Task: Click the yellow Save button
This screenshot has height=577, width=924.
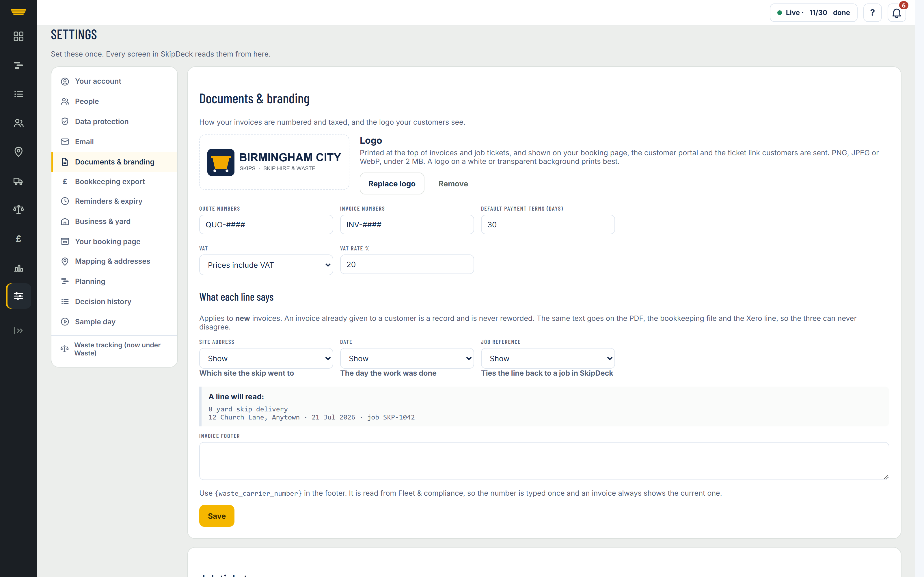Action: coord(217,516)
